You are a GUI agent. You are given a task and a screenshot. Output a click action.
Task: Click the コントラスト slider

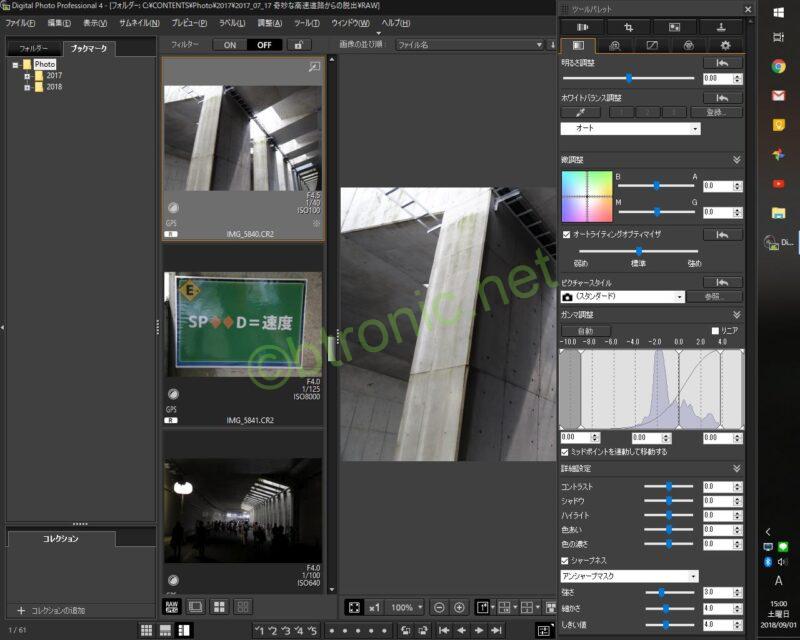tap(669, 486)
